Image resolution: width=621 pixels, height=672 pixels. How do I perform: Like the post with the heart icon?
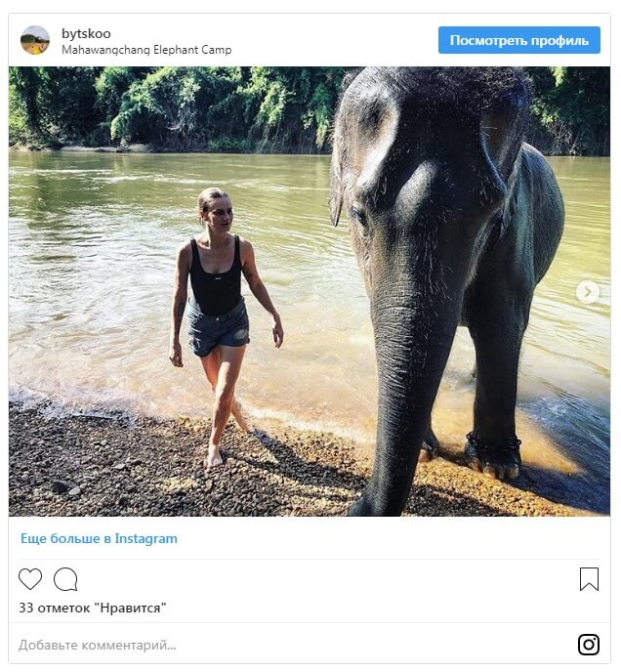pyautogui.click(x=30, y=579)
